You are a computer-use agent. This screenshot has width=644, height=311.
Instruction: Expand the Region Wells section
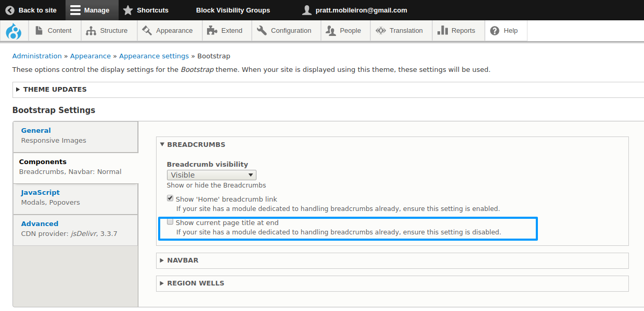coord(195,283)
